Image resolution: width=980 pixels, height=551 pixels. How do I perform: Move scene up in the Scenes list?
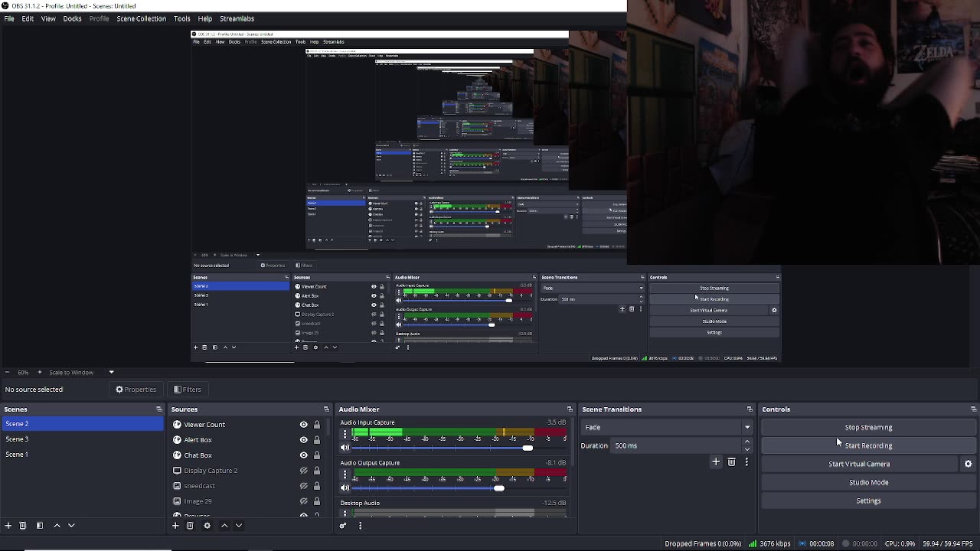[x=57, y=526]
